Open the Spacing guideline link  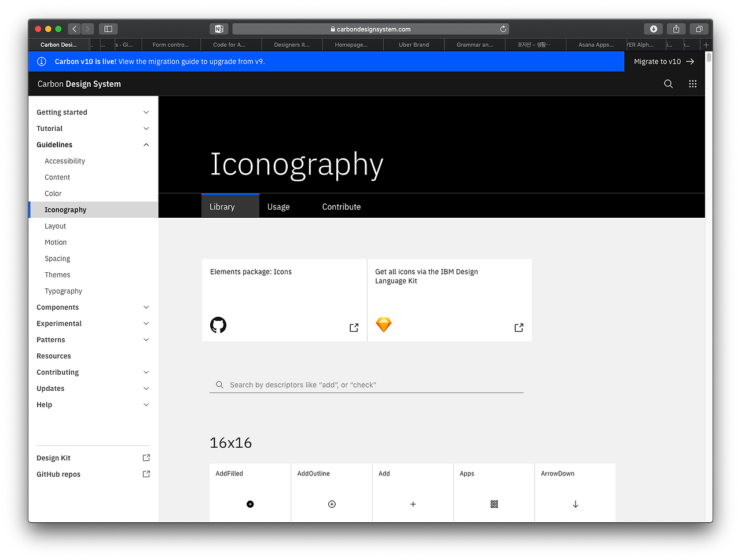pos(57,258)
